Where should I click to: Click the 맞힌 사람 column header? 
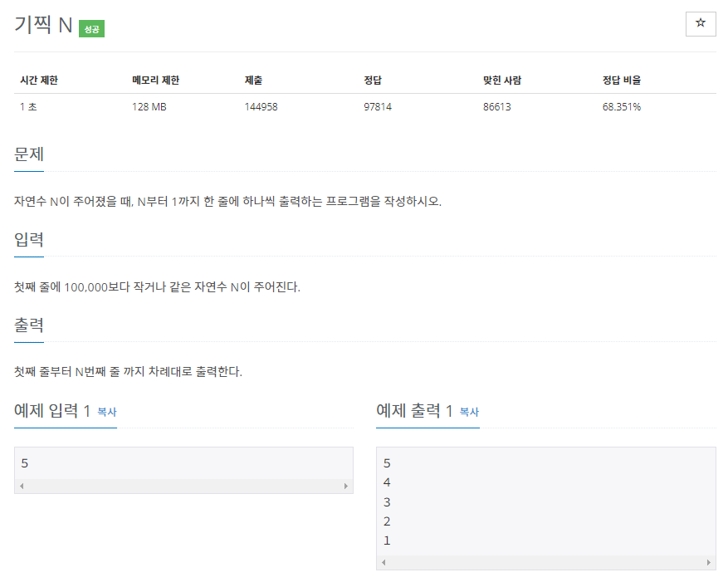tap(502, 81)
